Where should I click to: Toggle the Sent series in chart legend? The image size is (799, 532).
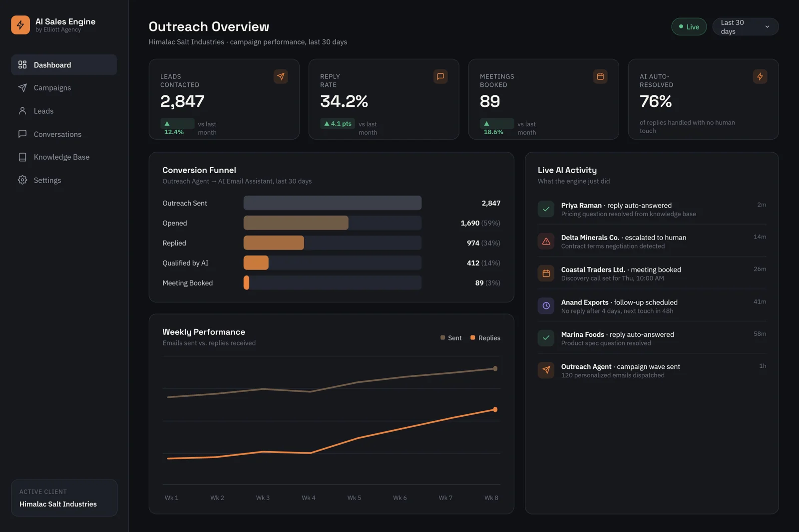451,338
